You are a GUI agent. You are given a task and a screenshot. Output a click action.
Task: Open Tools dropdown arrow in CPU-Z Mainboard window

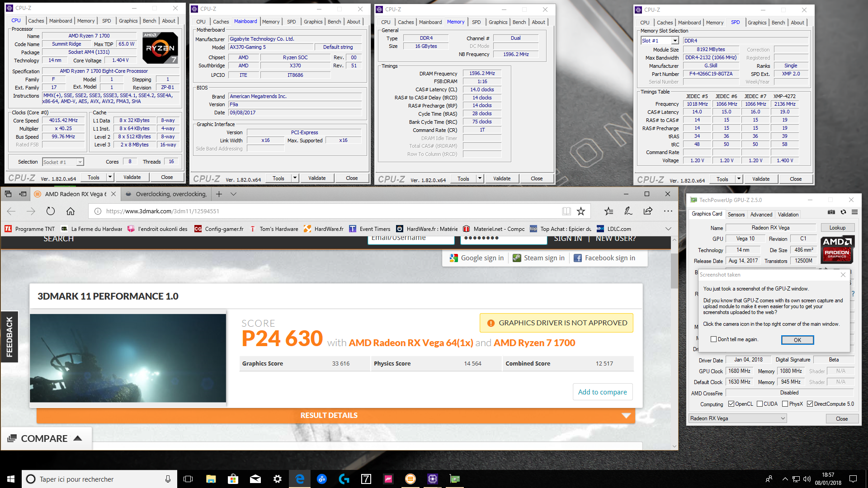click(295, 178)
